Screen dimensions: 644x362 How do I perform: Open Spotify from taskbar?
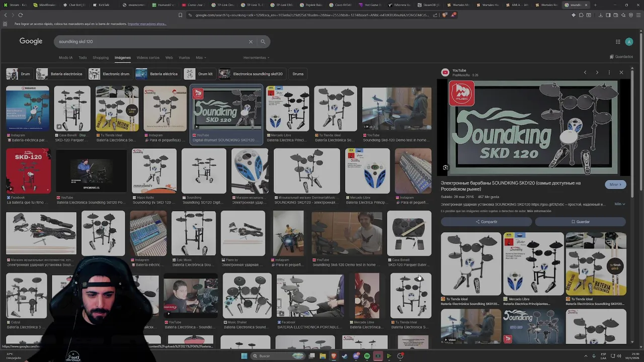tap(367, 356)
